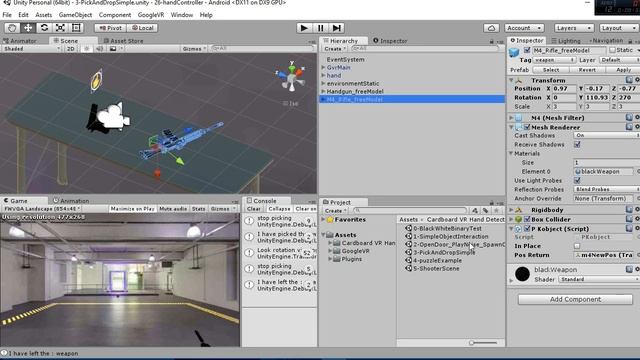
Task: Toggle Box Collider enabled checkbox
Action: [527, 219]
